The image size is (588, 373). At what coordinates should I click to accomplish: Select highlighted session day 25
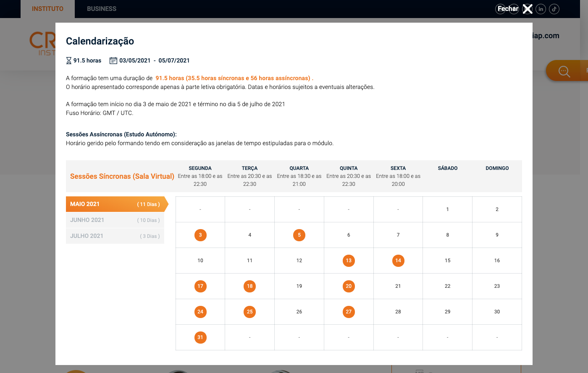[250, 312]
